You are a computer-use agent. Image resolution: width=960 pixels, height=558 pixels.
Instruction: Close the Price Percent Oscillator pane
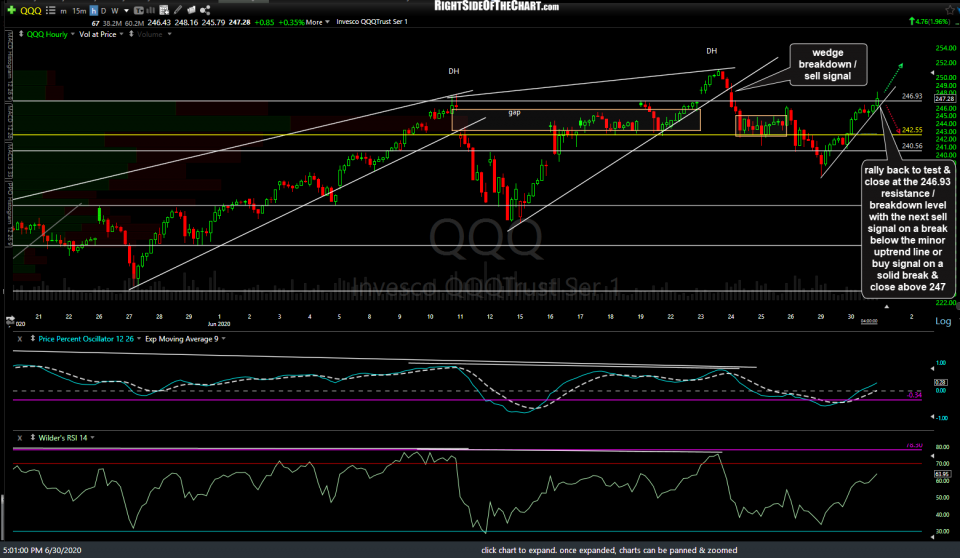(20, 339)
